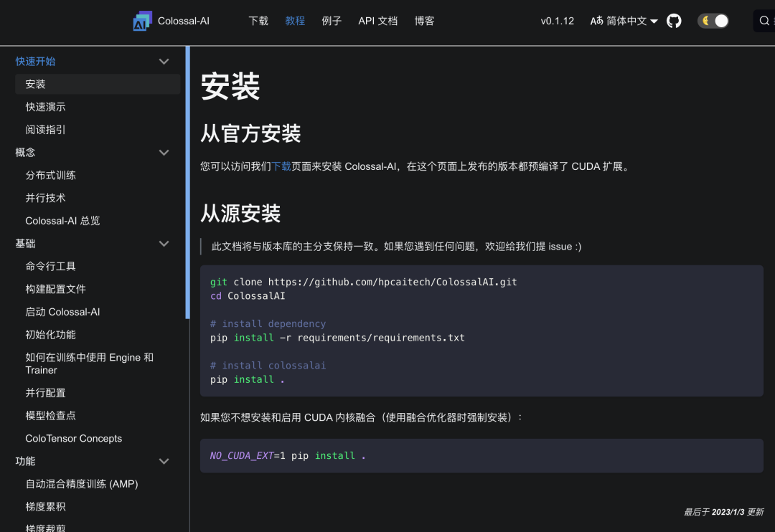Open the API 文档 nav item
This screenshot has height=532, width=775.
pyautogui.click(x=377, y=21)
